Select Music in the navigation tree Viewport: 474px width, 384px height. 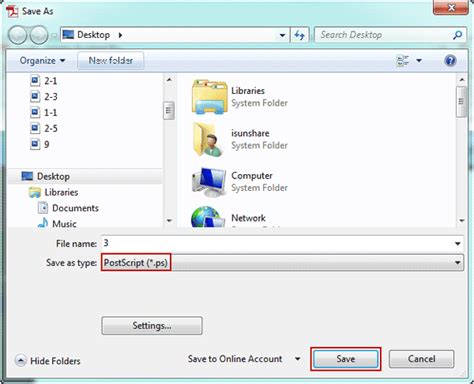tap(64, 224)
